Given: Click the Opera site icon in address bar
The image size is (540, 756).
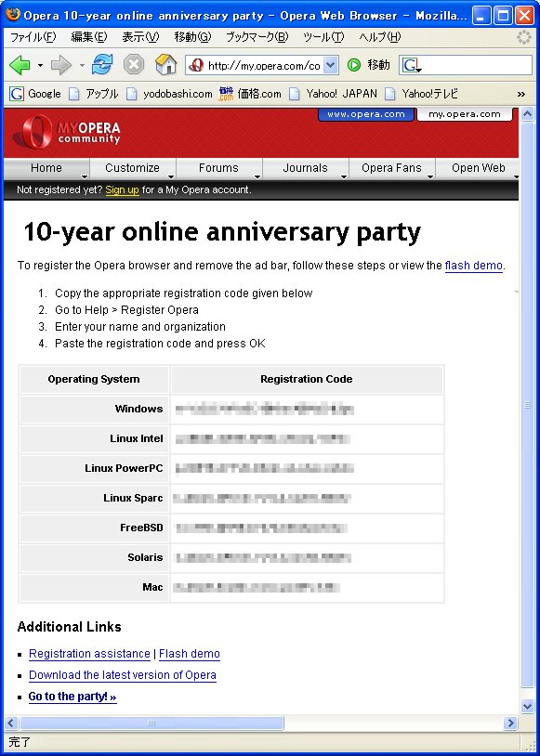Looking at the screenshot, I should click(x=196, y=65).
